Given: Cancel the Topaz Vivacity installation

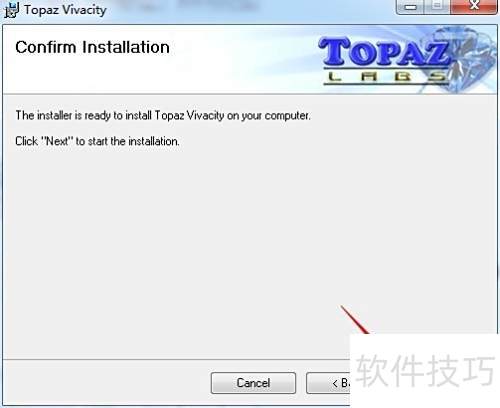Looking at the screenshot, I should pos(253,383).
